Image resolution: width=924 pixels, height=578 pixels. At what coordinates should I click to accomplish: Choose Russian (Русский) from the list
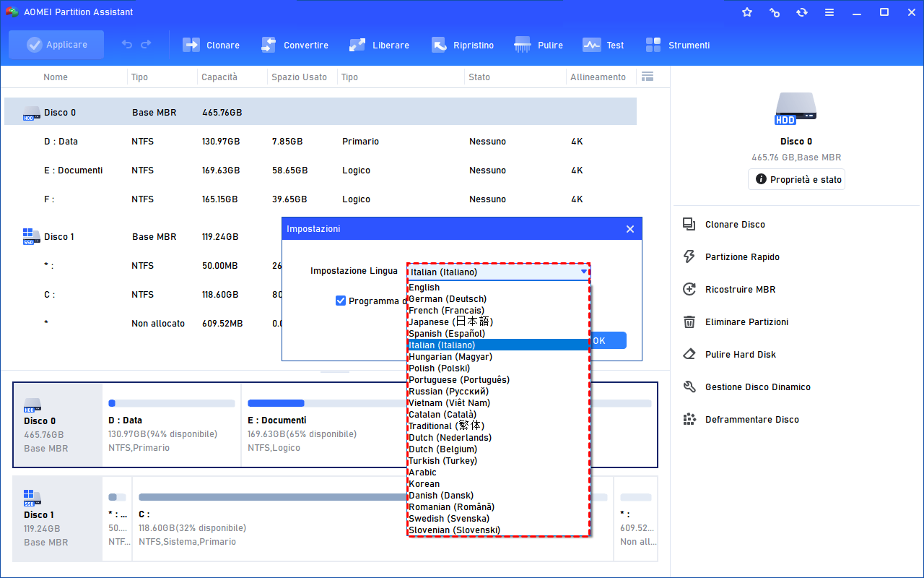tap(499, 392)
